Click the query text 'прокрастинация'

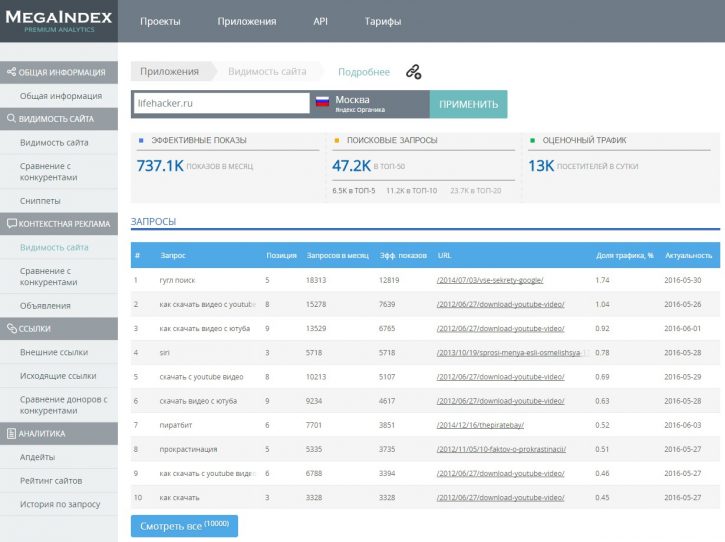tap(188, 449)
